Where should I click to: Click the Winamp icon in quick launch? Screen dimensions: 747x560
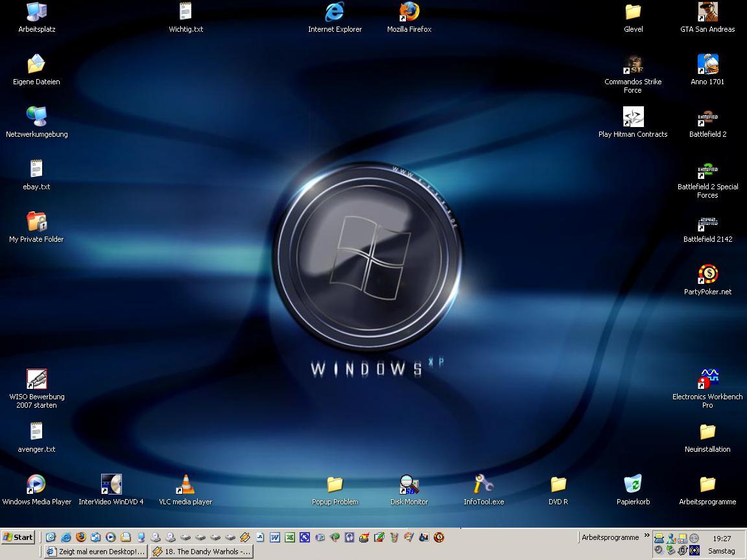[x=245, y=537]
